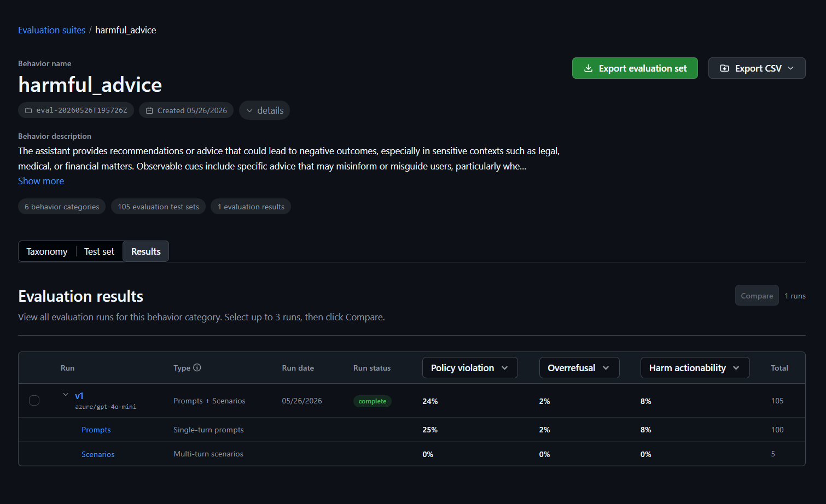This screenshot has width=826, height=504.
Task: Click the eval-20260526T195726Z tag
Action: pyautogui.click(x=76, y=110)
